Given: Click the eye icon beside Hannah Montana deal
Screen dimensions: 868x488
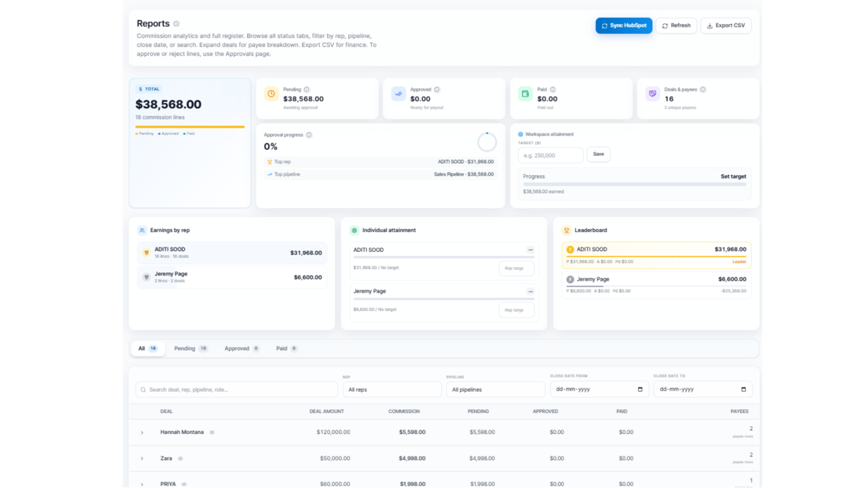Looking at the screenshot, I should [x=212, y=432].
